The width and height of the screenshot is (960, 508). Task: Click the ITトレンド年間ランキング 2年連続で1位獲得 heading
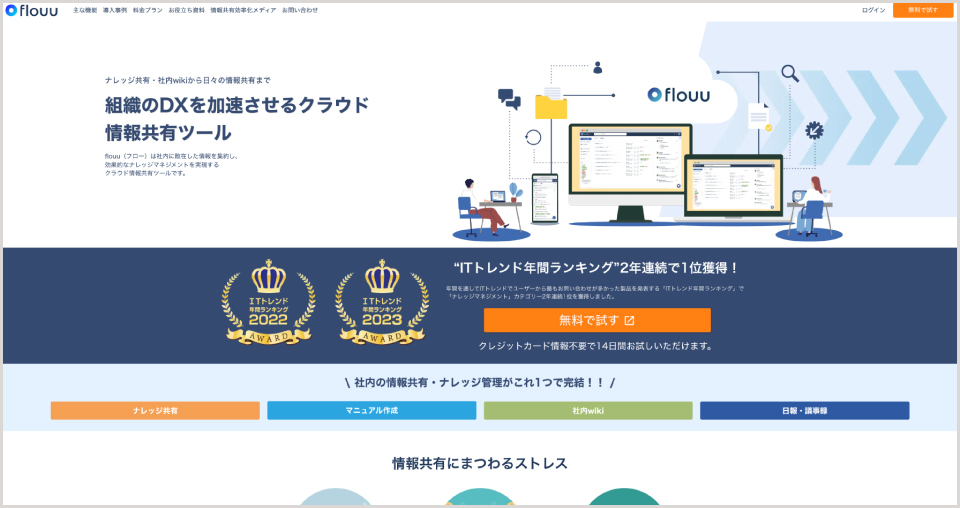click(596, 268)
